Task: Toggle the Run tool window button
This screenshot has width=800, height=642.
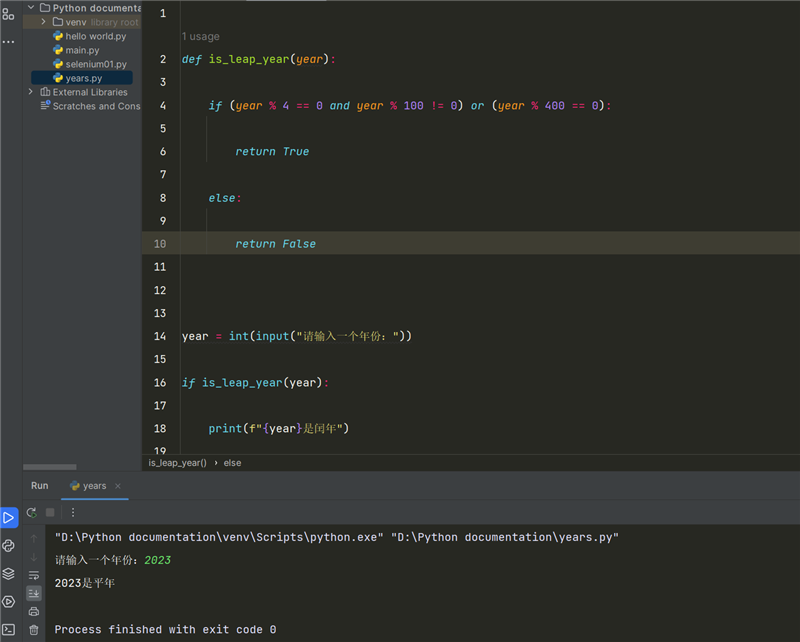Action: (8, 518)
